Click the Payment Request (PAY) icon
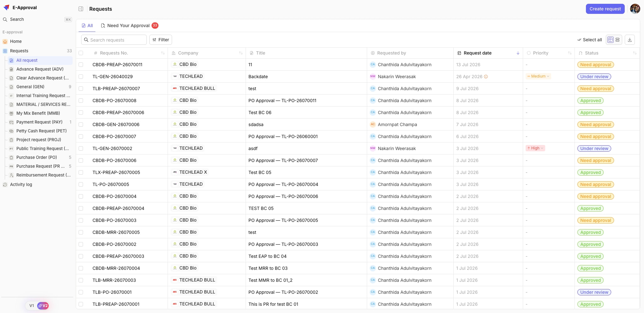The width and height of the screenshot is (644, 313). (11, 122)
